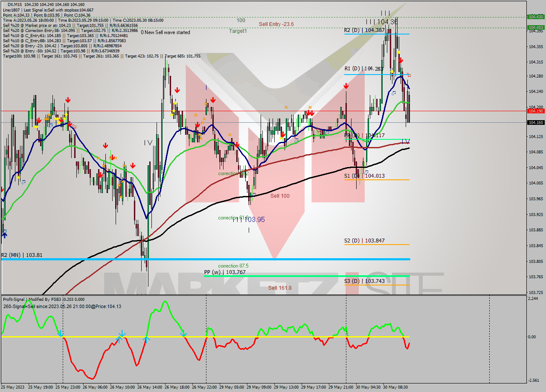Image resolution: width=546 pixels, height=392 pixels.
Task: Click the 104.355 price axis value
Action: pos(535,46)
